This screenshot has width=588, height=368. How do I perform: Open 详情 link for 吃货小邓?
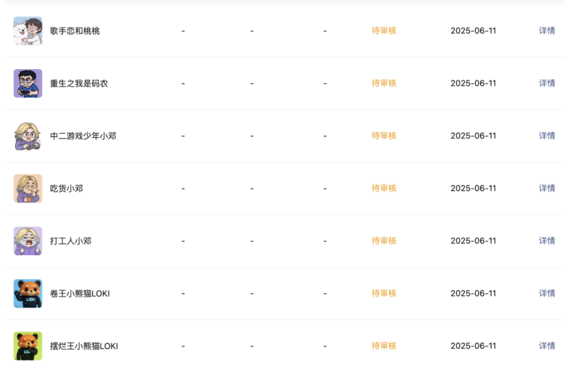547,189
